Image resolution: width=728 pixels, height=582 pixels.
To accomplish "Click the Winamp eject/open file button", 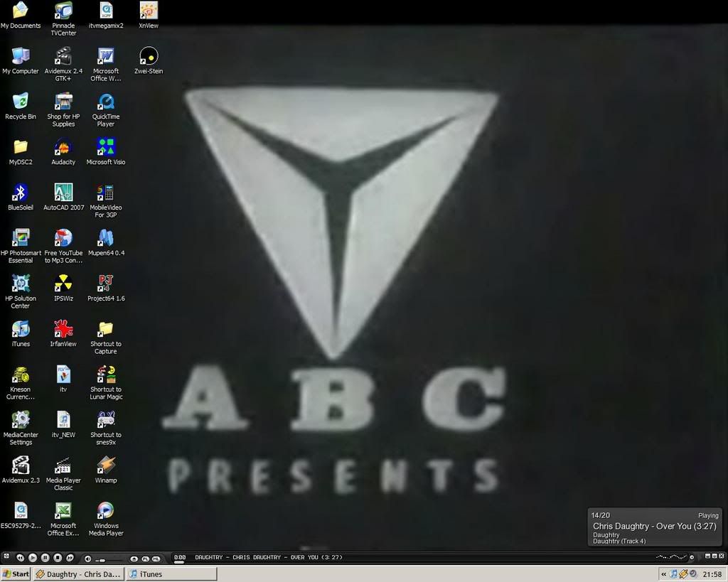I will tap(134, 559).
